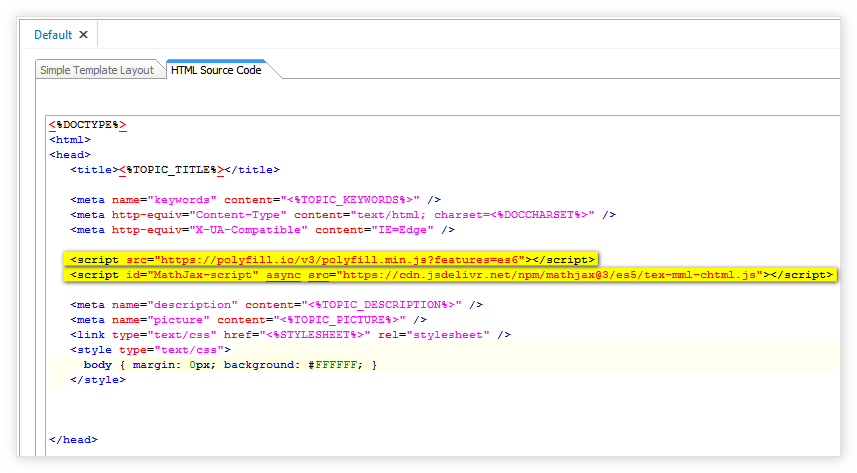This screenshot has width=857, height=473.
Task: Click the meta keywords line
Action: (x=255, y=200)
